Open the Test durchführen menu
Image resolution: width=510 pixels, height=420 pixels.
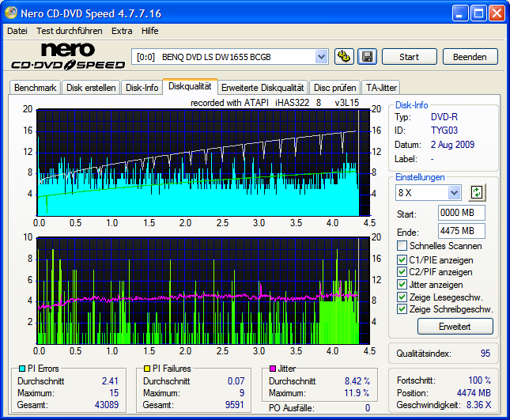[x=70, y=31]
